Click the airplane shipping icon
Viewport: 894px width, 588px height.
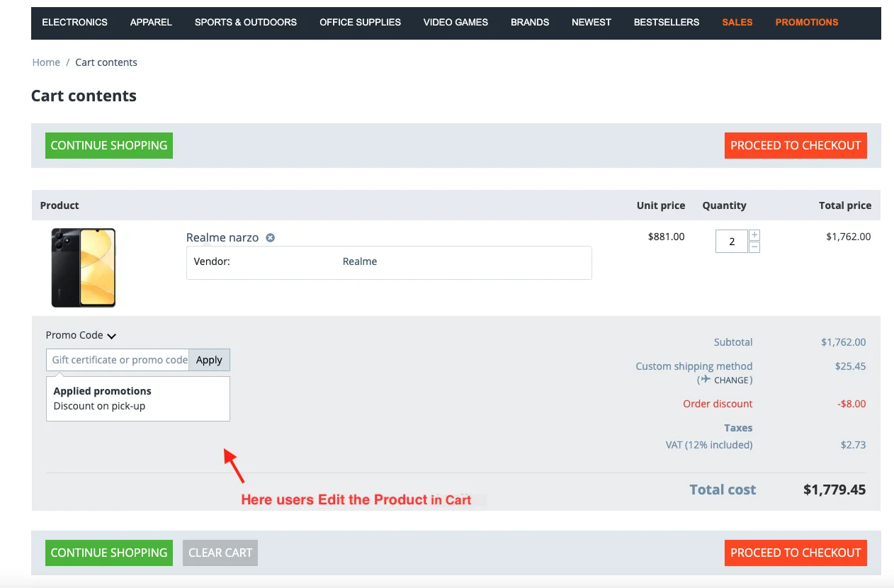(705, 380)
